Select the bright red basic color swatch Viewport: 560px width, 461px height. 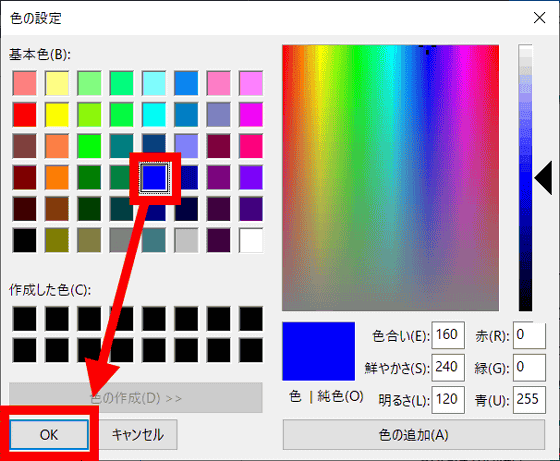coord(25,115)
